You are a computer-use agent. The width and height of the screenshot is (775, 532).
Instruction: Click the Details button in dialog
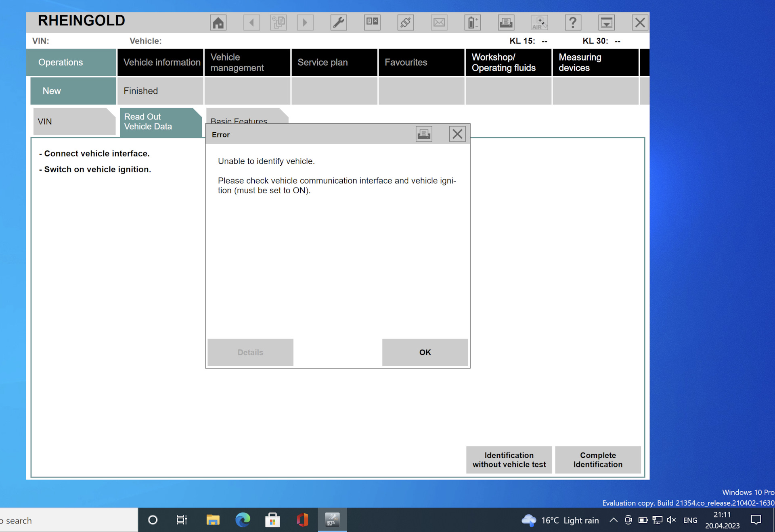click(250, 352)
